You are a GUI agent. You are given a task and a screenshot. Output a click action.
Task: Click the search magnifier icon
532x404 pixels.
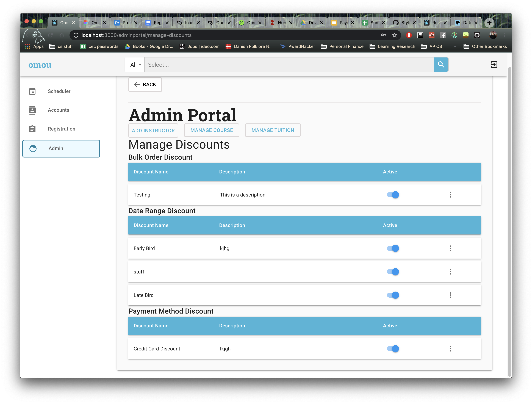click(x=441, y=64)
